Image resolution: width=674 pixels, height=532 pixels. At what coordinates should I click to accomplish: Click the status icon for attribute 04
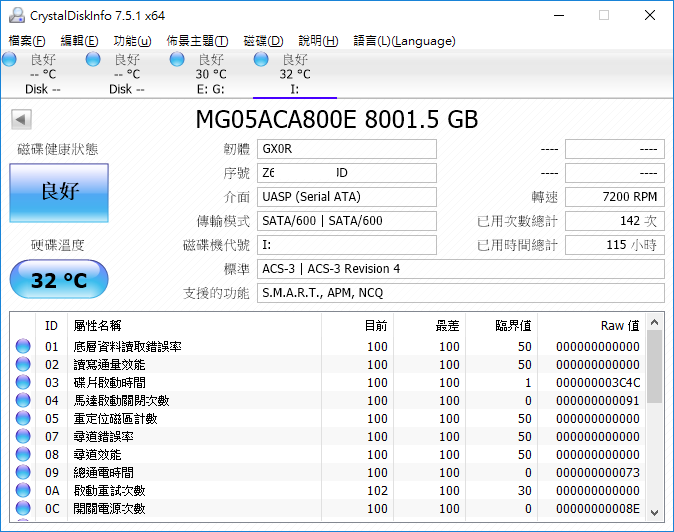[x=23, y=400]
